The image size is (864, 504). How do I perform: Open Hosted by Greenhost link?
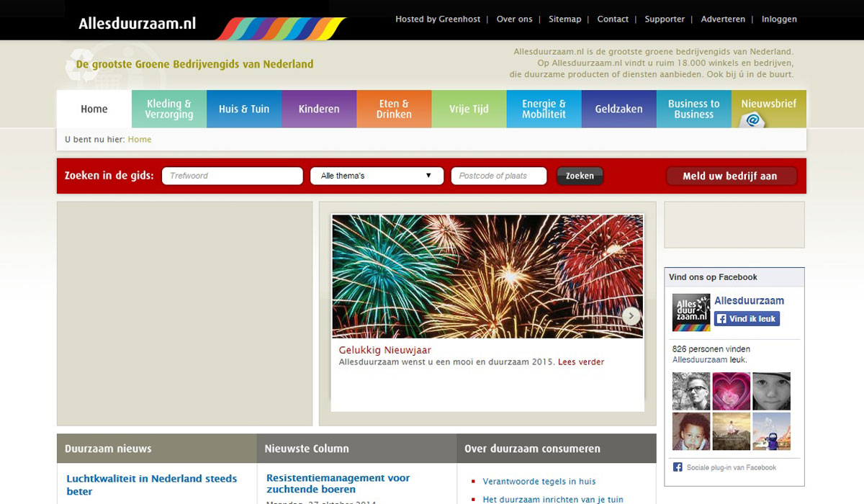click(438, 19)
